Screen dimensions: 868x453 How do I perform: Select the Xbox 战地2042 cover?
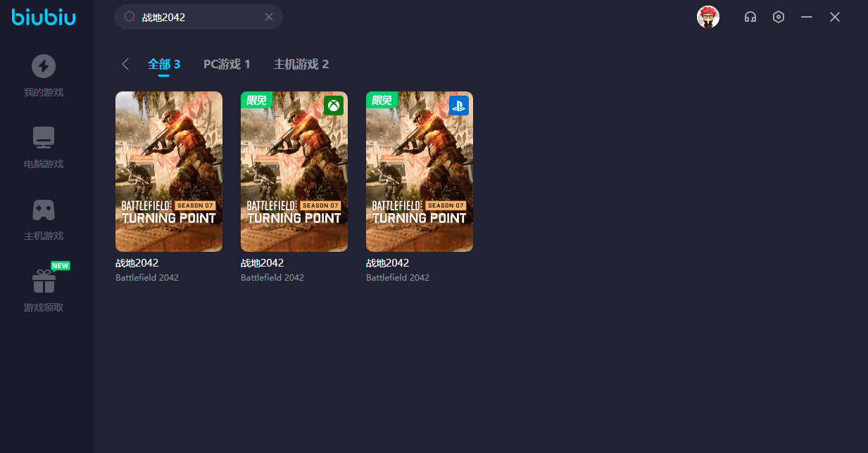tap(294, 171)
